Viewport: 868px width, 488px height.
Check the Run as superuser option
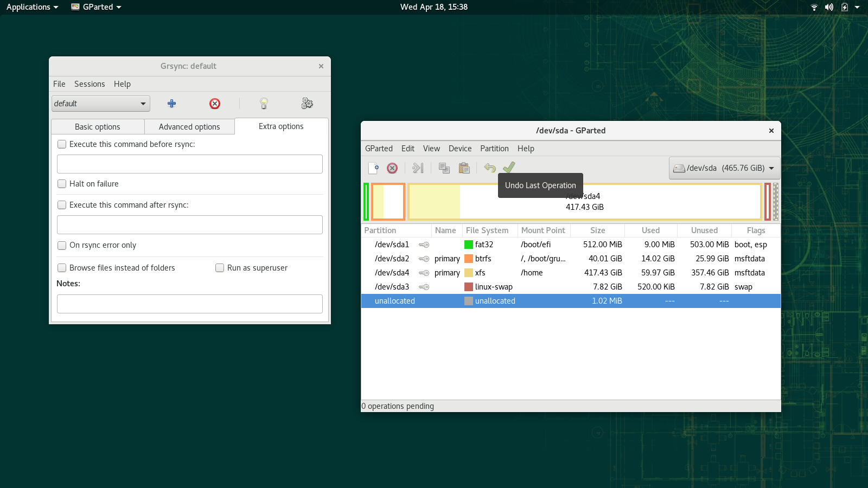[220, 268]
